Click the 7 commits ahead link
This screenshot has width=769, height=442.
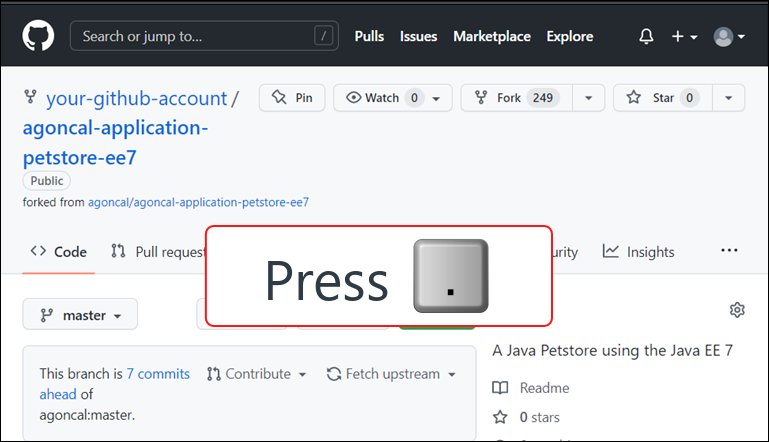(x=158, y=374)
